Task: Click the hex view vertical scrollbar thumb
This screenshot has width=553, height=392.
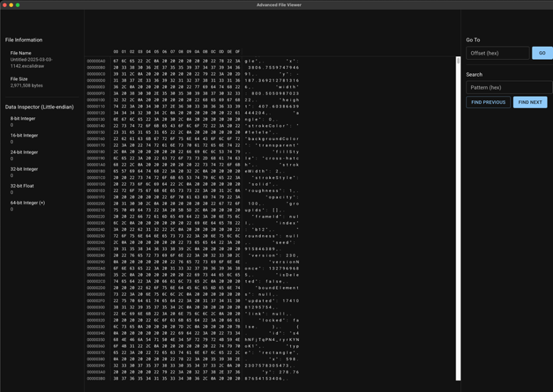Action: point(458,61)
